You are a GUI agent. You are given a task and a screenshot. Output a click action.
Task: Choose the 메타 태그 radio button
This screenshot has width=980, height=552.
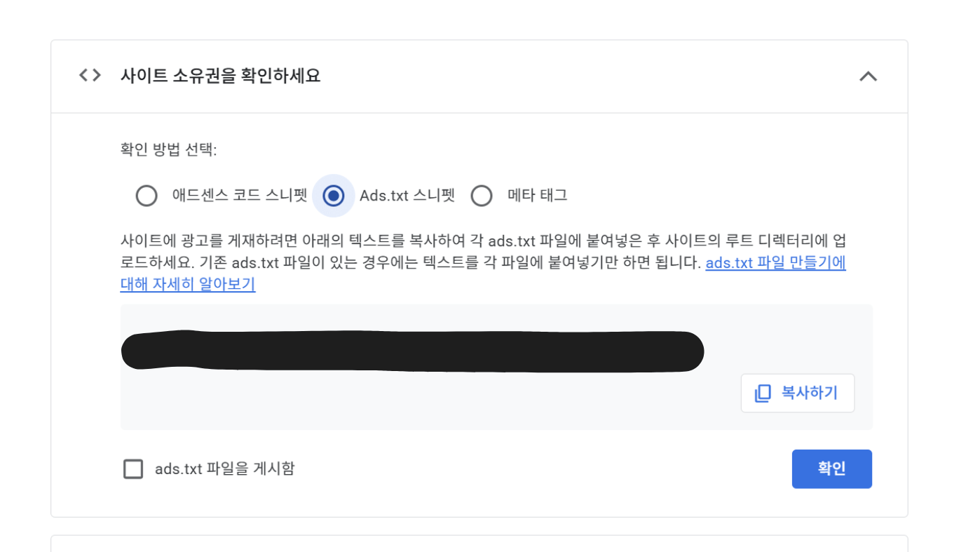click(x=482, y=196)
